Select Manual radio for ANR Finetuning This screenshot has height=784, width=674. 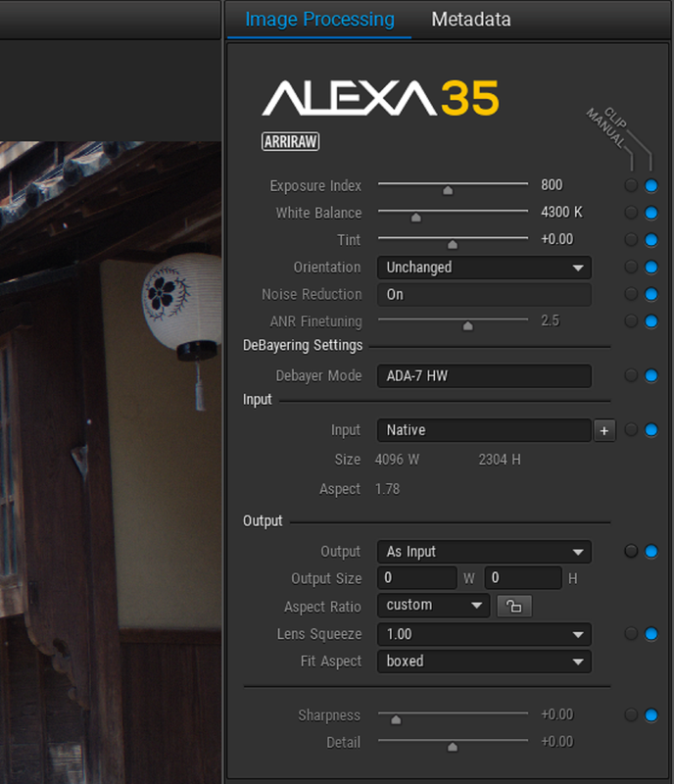click(x=631, y=321)
